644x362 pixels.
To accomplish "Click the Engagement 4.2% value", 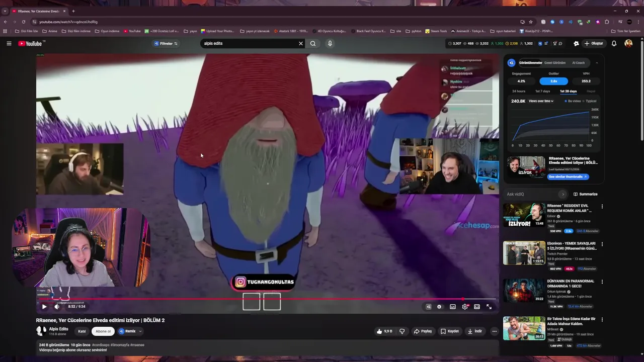I will (x=521, y=81).
